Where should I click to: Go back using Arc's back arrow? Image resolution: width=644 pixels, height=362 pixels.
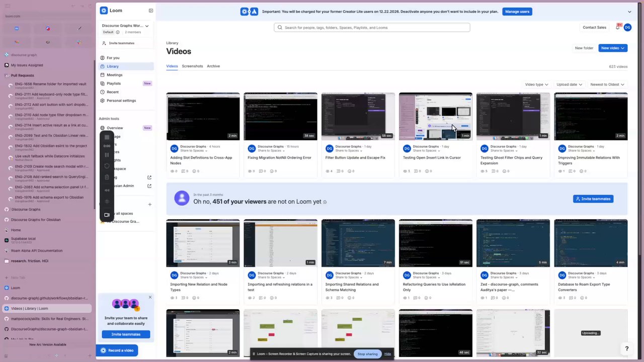73,6
